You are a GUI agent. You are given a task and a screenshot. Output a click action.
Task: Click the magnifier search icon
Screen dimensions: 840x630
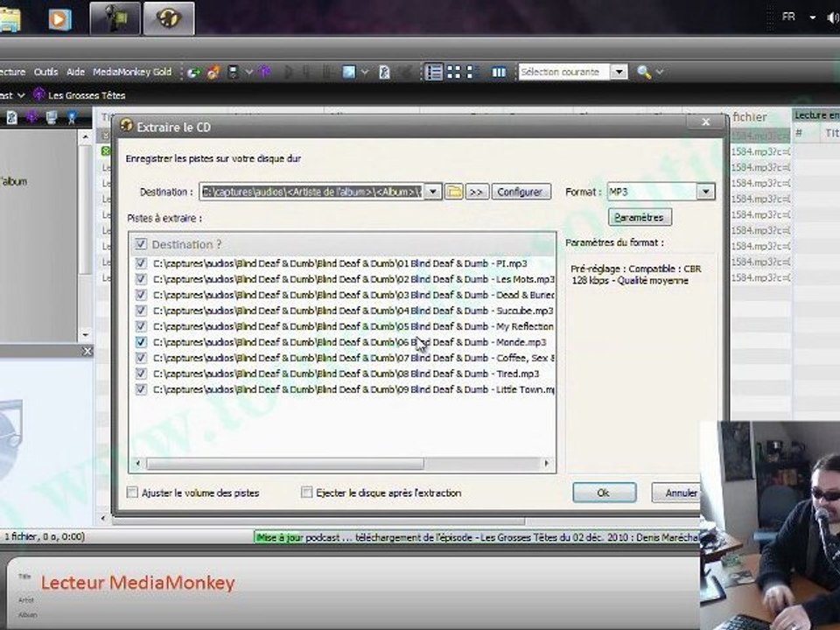(x=643, y=72)
